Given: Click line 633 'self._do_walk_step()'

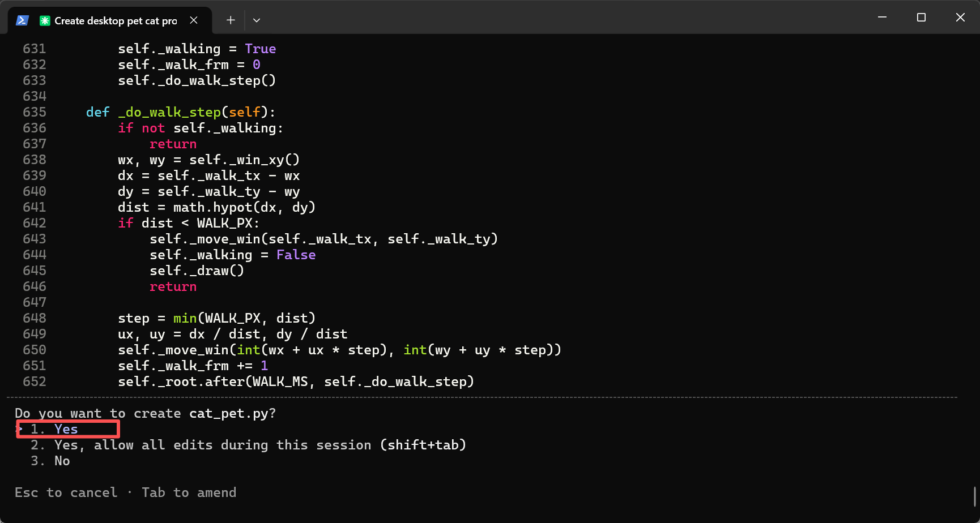Looking at the screenshot, I should (197, 80).
